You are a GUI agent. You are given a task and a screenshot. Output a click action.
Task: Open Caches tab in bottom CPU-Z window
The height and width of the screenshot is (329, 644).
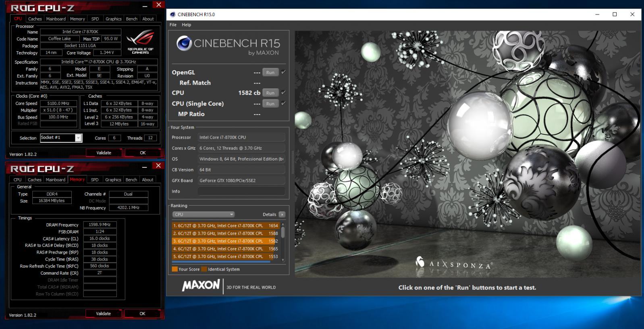[x=35, y=180]
